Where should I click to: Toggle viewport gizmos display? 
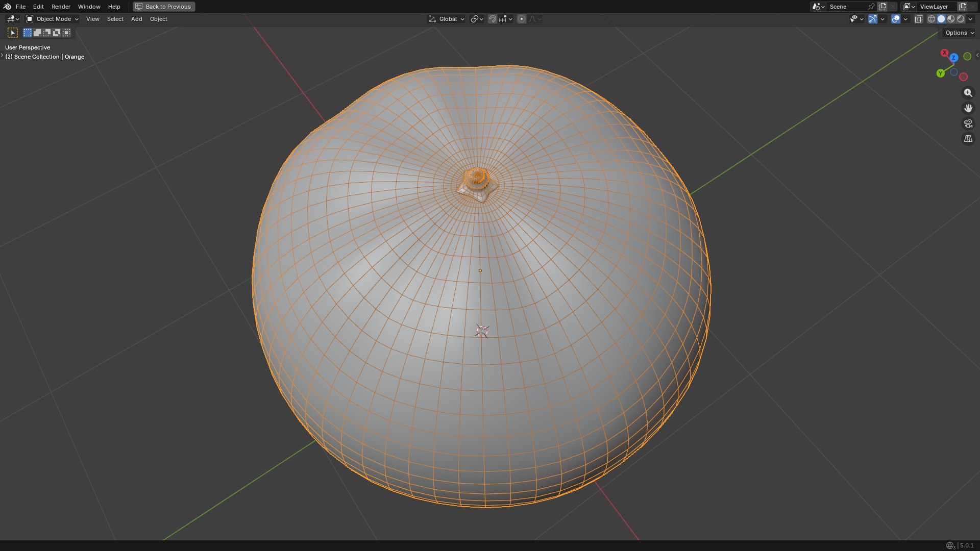click(x=873, y=19)
